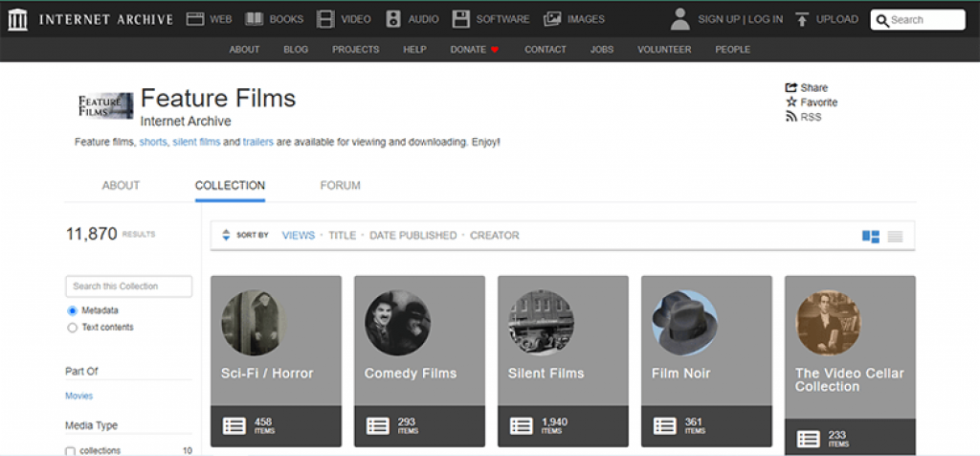Image resolution: width=980 pixels, height=456 pixels.
Task: Follow the silent films link
Action: coord(196,142)
